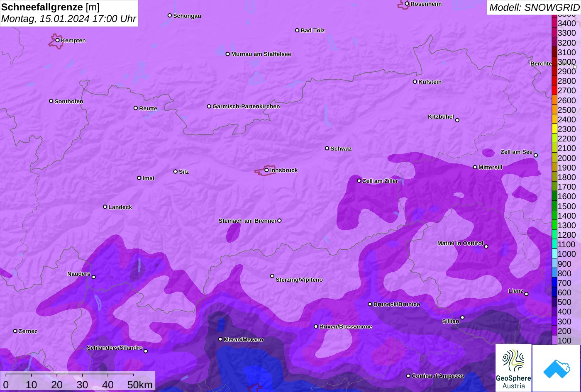The height and width of the screenshot is (392, 581).
Task: Click the 'Brixen/Bressanone' label
Action: pyautogui.click(x=346, y=326)
